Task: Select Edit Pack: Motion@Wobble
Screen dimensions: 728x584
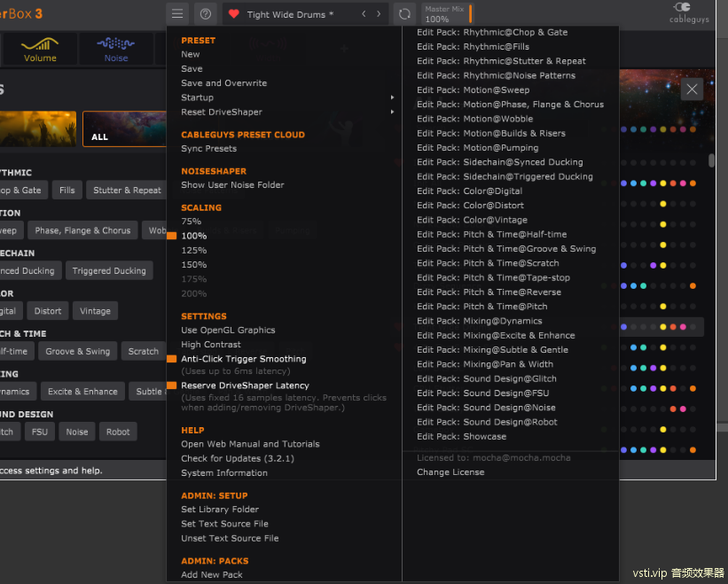Action: (475, 119)
